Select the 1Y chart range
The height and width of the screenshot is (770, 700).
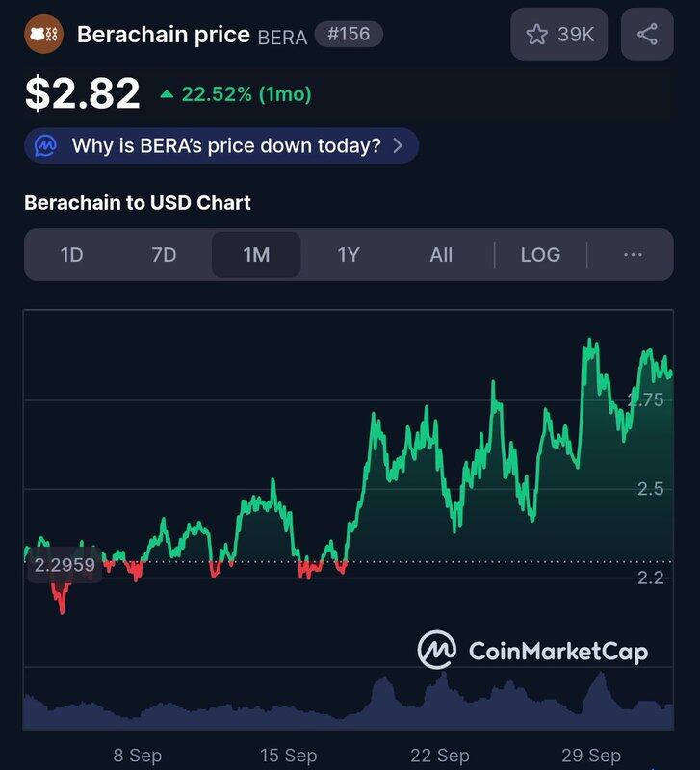349,255
